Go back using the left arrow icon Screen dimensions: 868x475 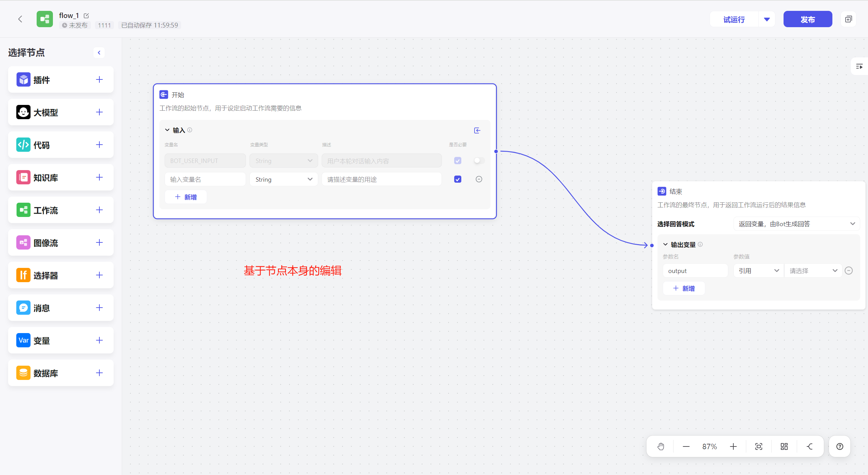point(20,19)
